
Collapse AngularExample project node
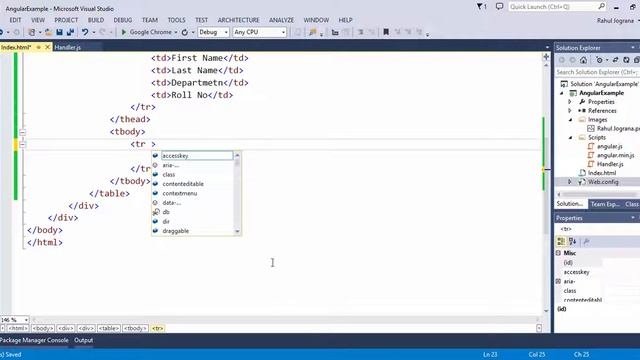pyautogui.click(x=562, y=93)
